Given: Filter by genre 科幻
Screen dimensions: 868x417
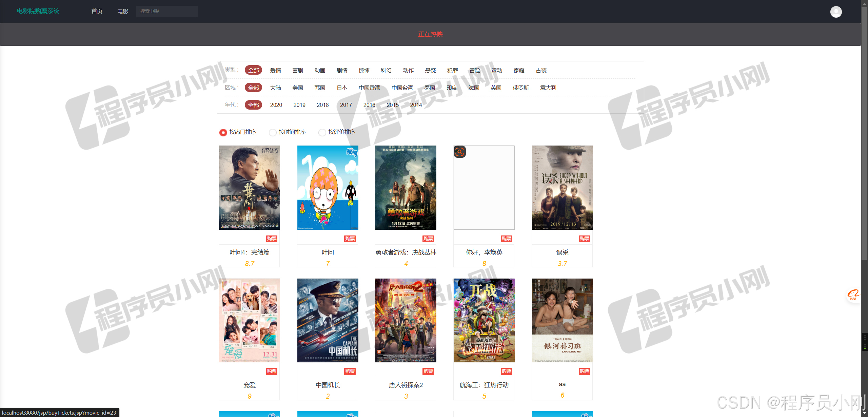Looking at the screenshot, I should (386, 70).
